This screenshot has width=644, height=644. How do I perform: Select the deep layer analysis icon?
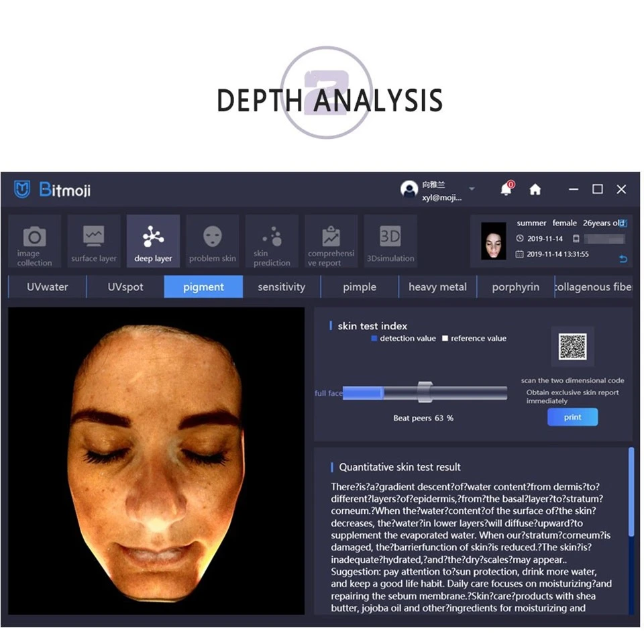[153, 241]
